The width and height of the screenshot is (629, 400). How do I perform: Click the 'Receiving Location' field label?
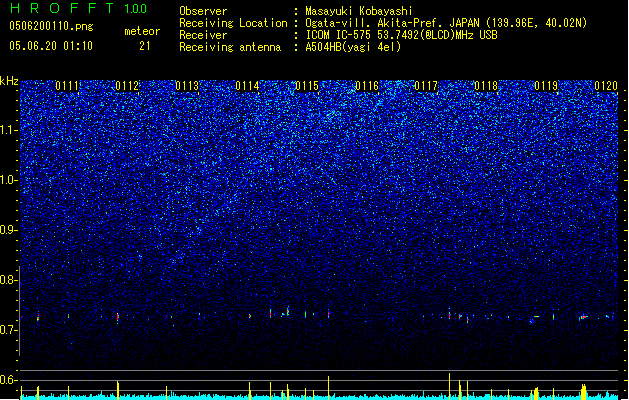point(233,23)
